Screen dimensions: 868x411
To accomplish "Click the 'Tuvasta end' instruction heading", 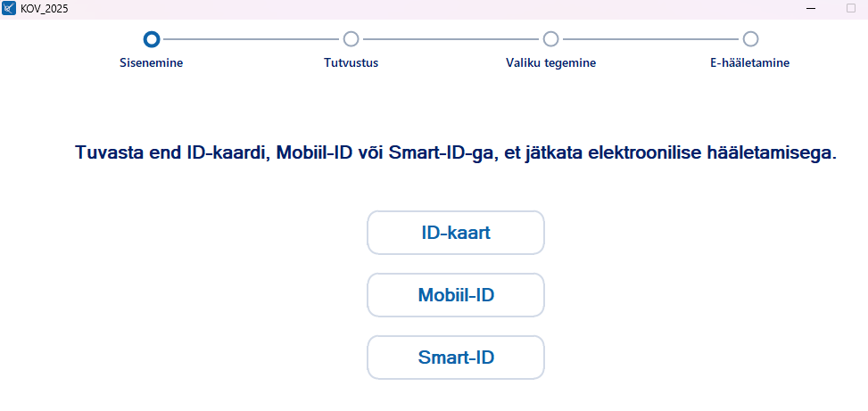I will 456,152.
